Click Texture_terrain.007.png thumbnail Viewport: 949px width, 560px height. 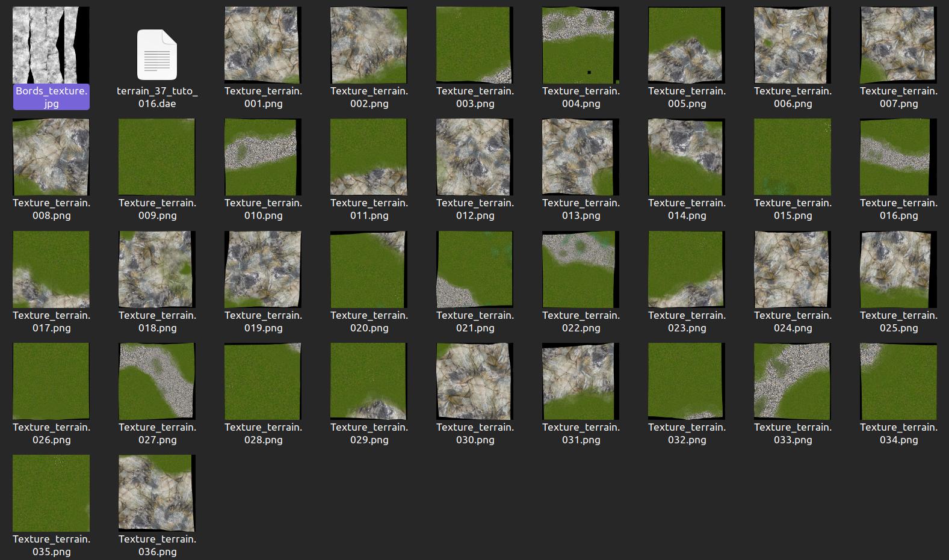click(898, 45)
